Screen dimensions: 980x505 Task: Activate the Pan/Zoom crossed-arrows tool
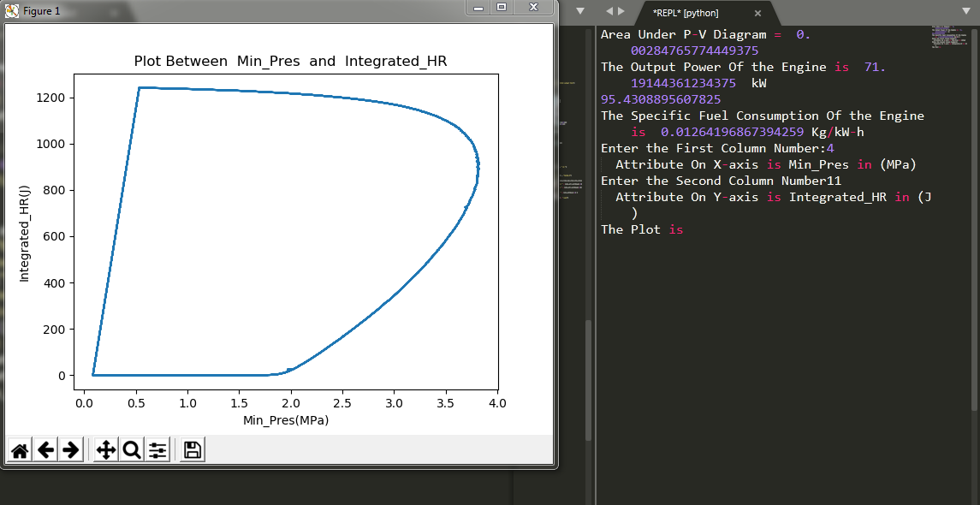[105, 449]
